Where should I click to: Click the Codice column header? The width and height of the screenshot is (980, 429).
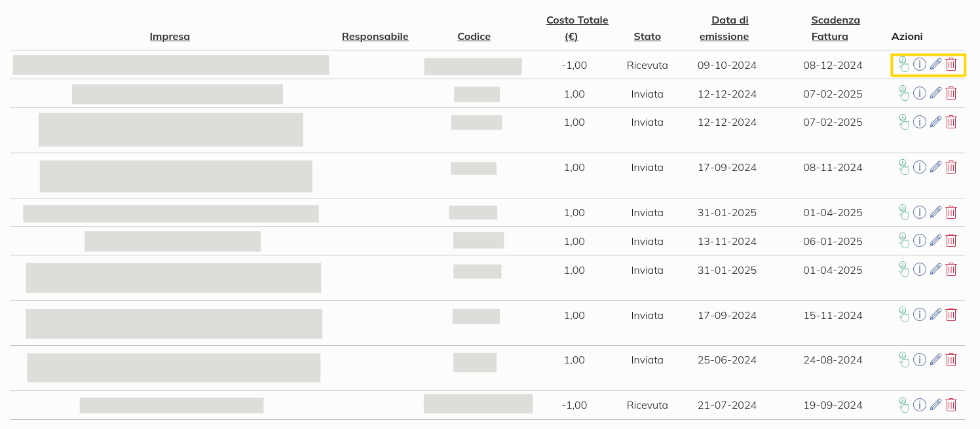[474, 37]
